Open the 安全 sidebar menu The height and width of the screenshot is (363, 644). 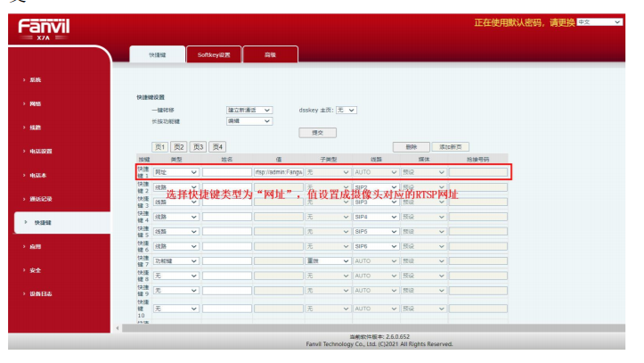pos(36,270)
